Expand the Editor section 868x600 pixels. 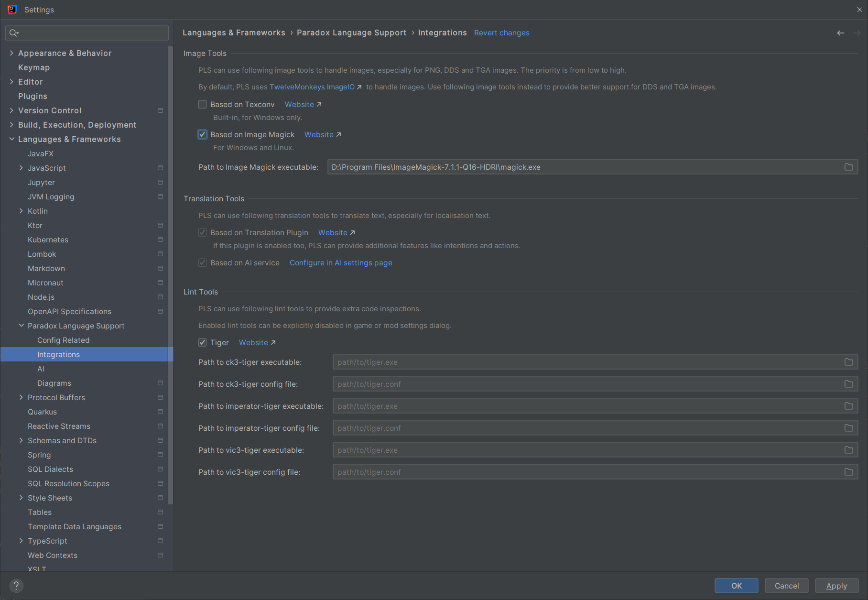point(11,82)
